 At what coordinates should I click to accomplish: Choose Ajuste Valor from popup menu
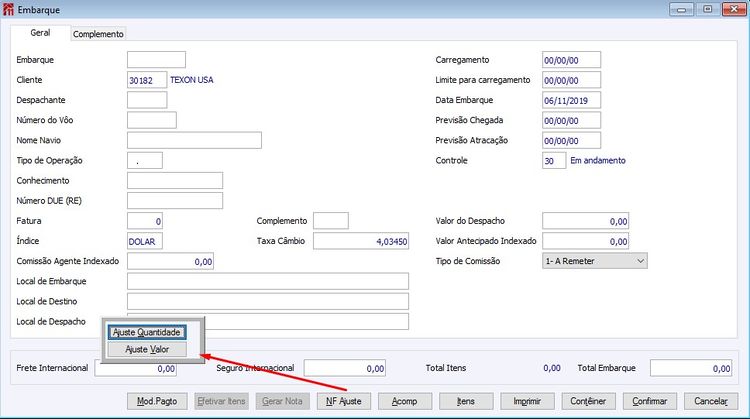pos(147,349)
